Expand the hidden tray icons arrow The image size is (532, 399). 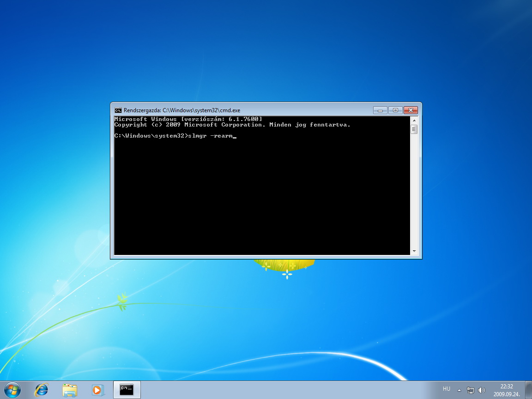pos(459,390)
